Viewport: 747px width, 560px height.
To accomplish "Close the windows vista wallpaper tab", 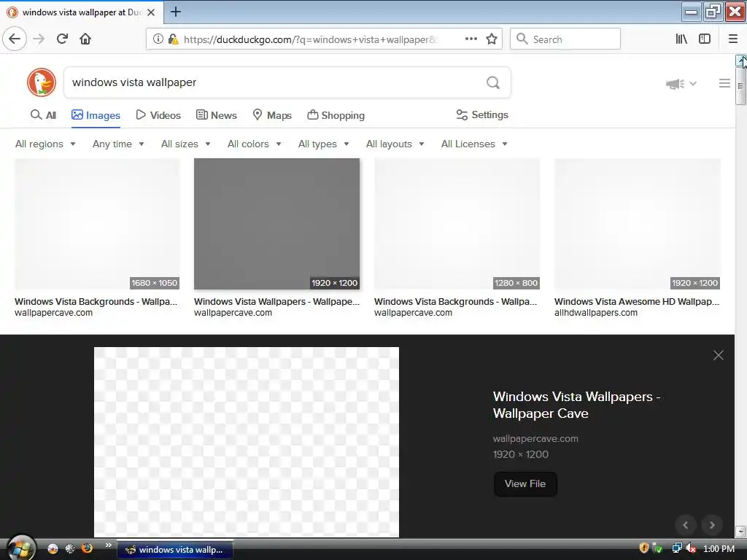I will click(151, 12).
